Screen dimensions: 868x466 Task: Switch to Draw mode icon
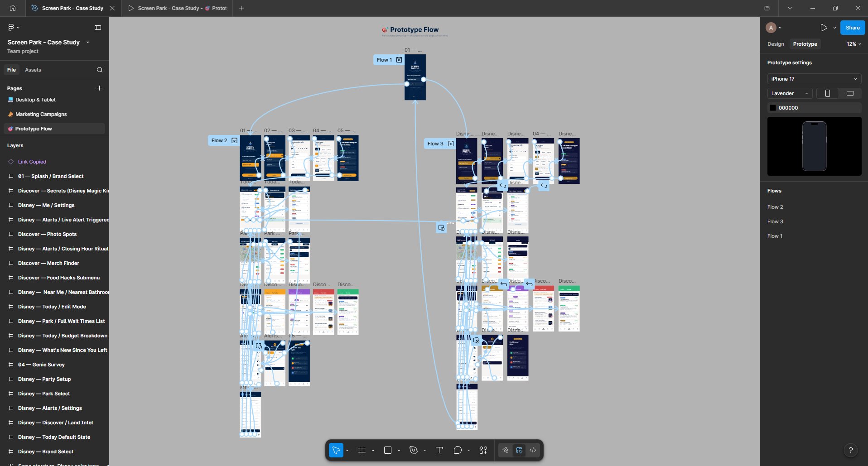(506, 450)
